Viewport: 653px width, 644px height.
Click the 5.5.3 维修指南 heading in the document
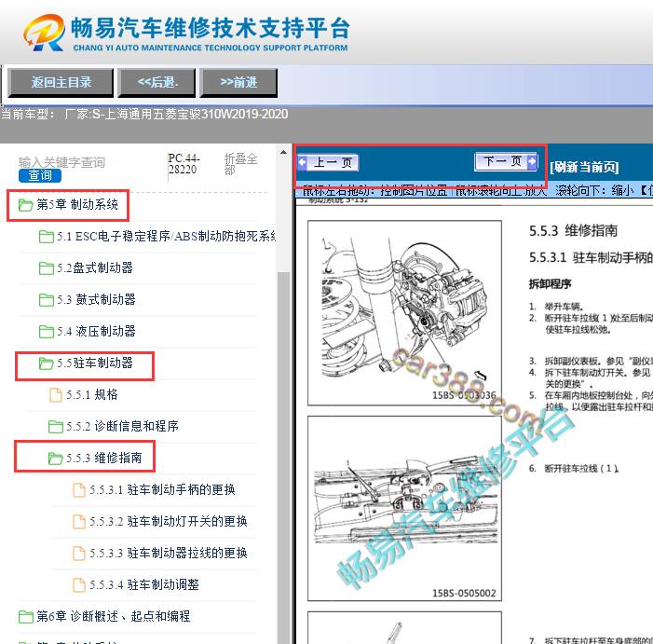[574, 231]
